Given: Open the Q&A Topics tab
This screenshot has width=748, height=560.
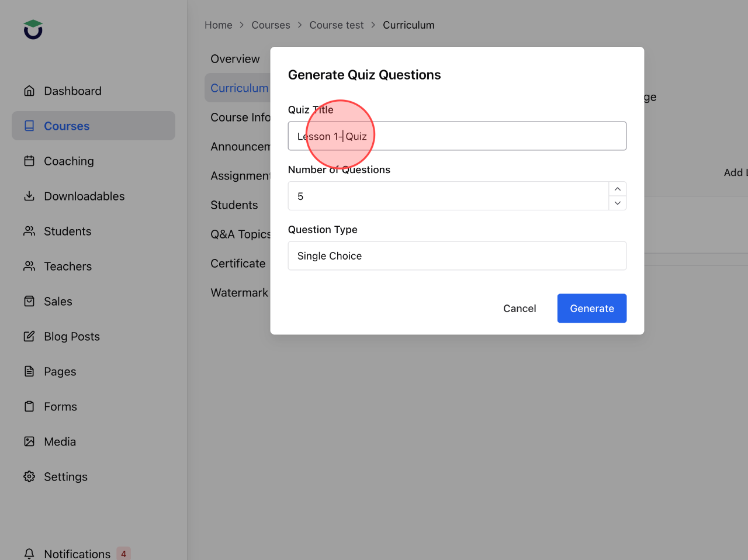Looking at the screenshot, I should (x=240, y=234).
